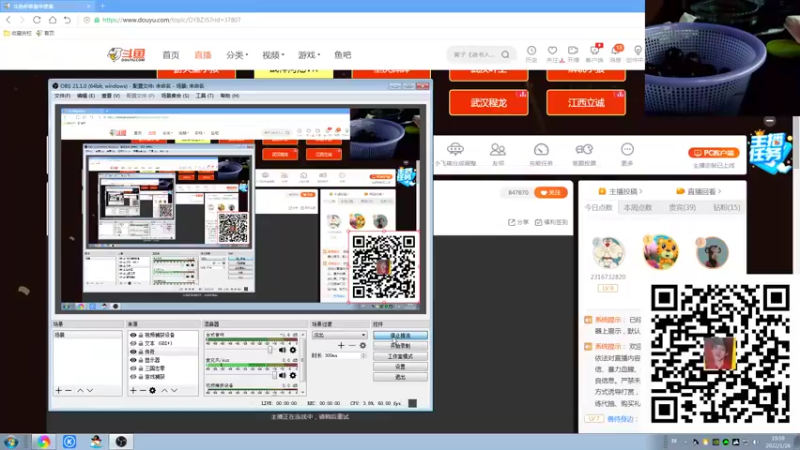Toggle visibility of 显示器 source

pyautogui.click(x=133, y=360)
